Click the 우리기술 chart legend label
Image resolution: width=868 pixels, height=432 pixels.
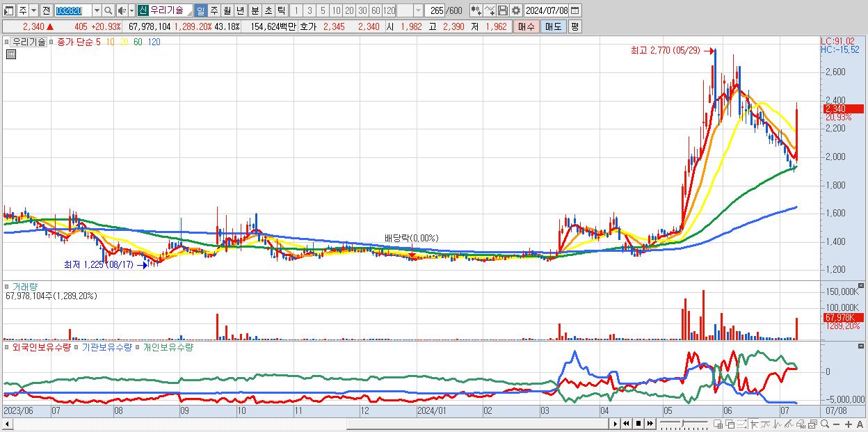pyautogui.click(x=29, y=42)
